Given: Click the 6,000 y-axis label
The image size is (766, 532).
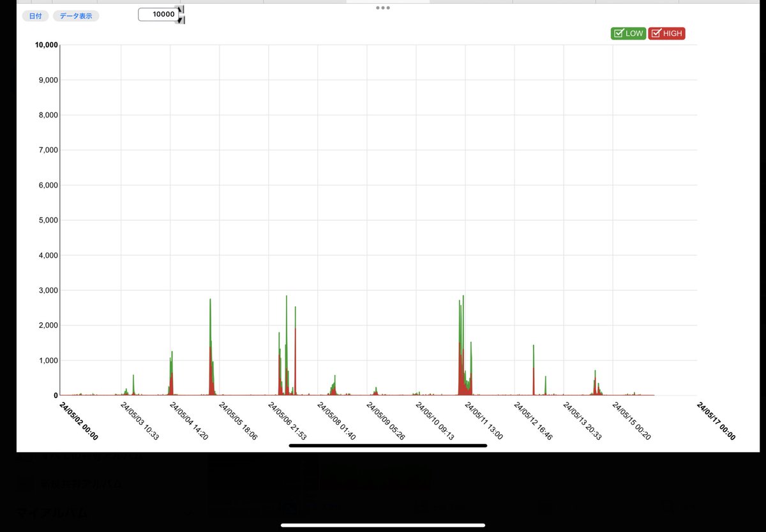Looking at the screenshot, I should tap(48, 185).
